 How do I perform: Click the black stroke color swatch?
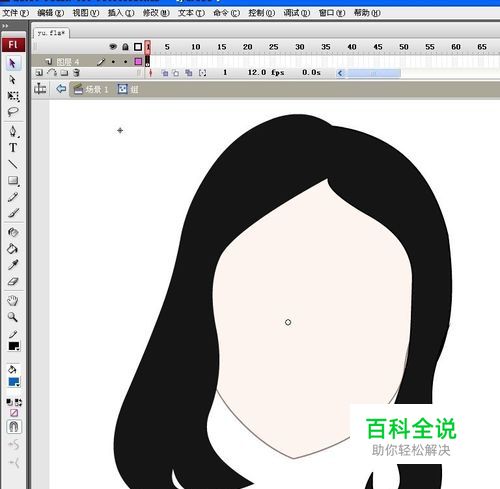tap(14, 346)
